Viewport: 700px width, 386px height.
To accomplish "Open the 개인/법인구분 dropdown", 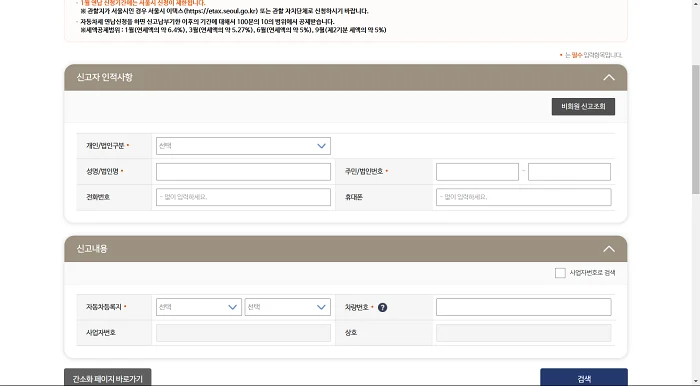I will 243,146.
